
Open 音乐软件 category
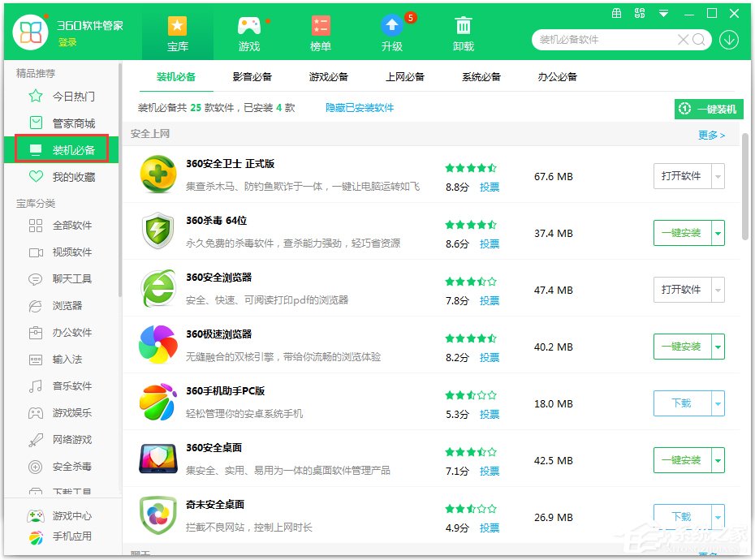pyautogui.click(x=62, y=386)
